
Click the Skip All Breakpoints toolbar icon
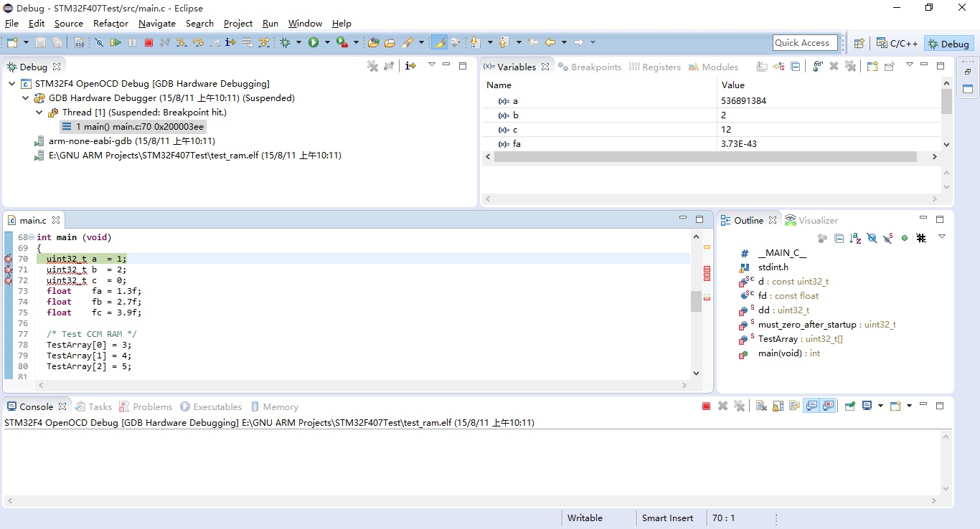[99, 43]
